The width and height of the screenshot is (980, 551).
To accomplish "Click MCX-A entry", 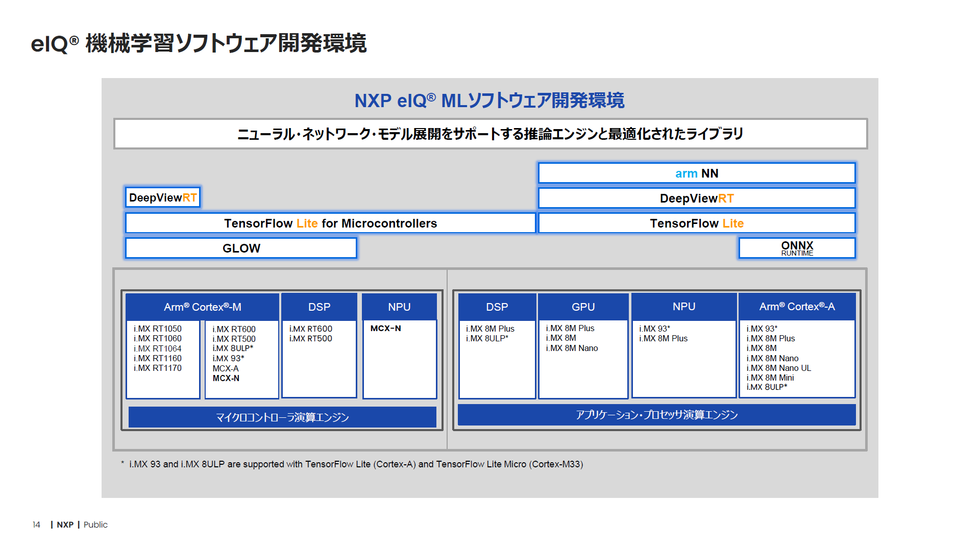I will [226, 368].
